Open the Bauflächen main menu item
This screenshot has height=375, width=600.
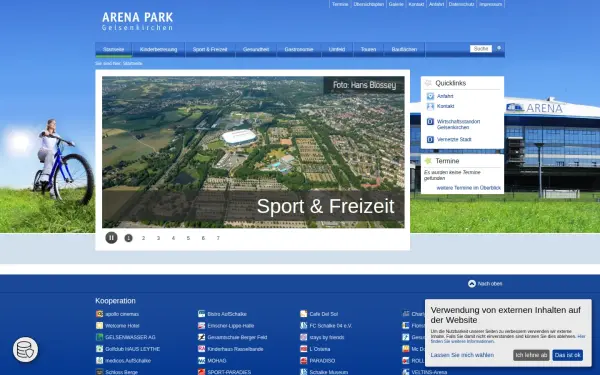(x=404, y=49)
